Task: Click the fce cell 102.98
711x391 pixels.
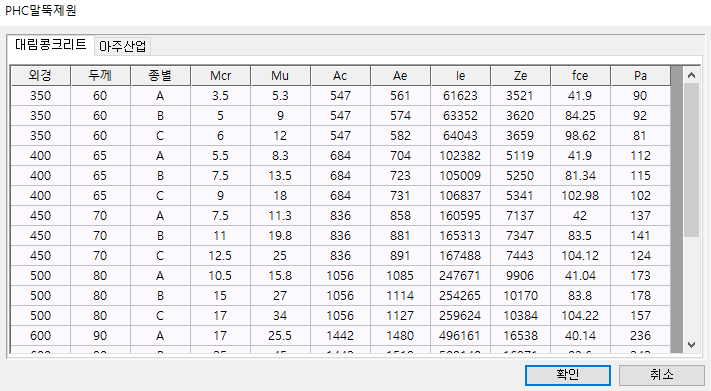Action: click(x=581, y=196)
